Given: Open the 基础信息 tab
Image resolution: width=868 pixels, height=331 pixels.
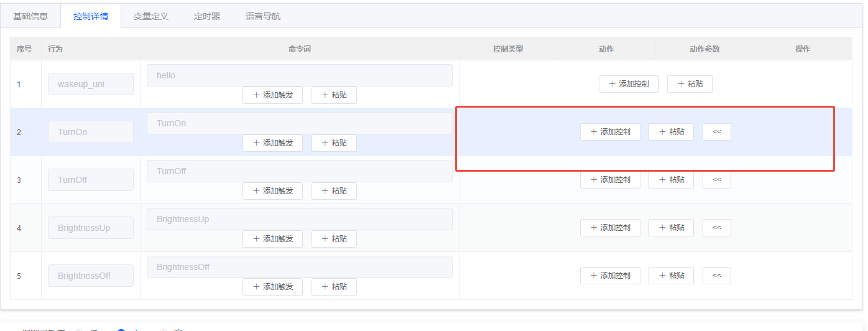Looking at the screenshot, I should [30, 16].
